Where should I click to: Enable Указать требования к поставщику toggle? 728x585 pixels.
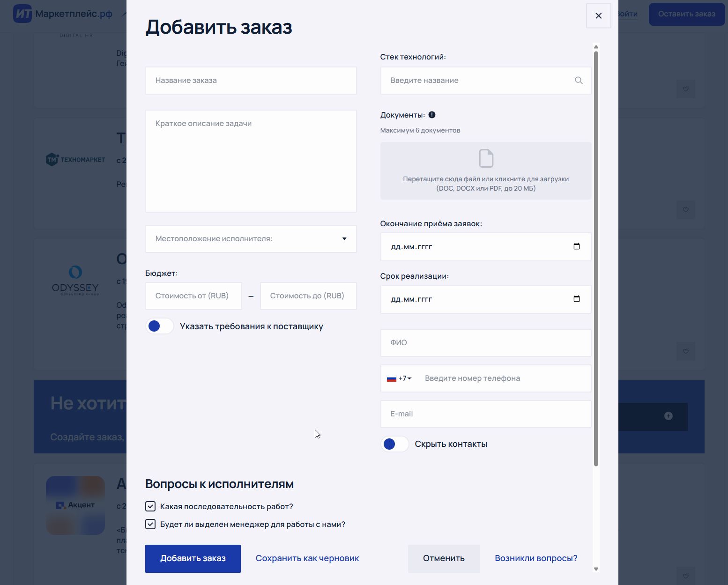pos(159,326)
